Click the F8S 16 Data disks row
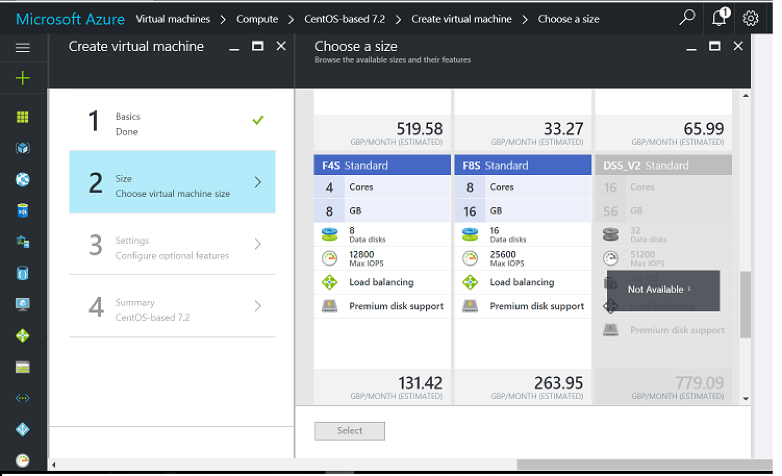Viewport: 782px width, 476px height. pos(523,235)
